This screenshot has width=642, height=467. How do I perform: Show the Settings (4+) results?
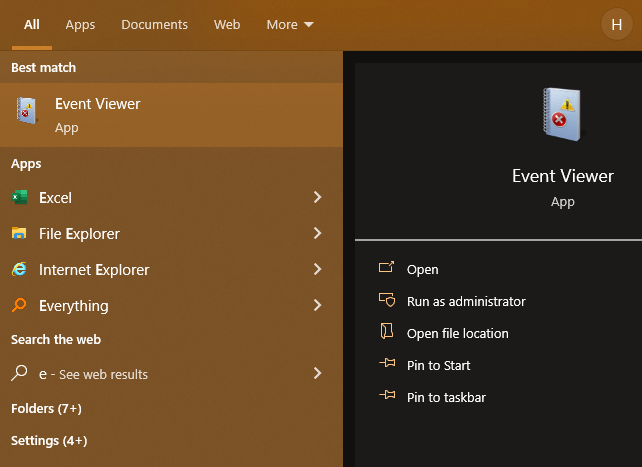pos(49,441)
